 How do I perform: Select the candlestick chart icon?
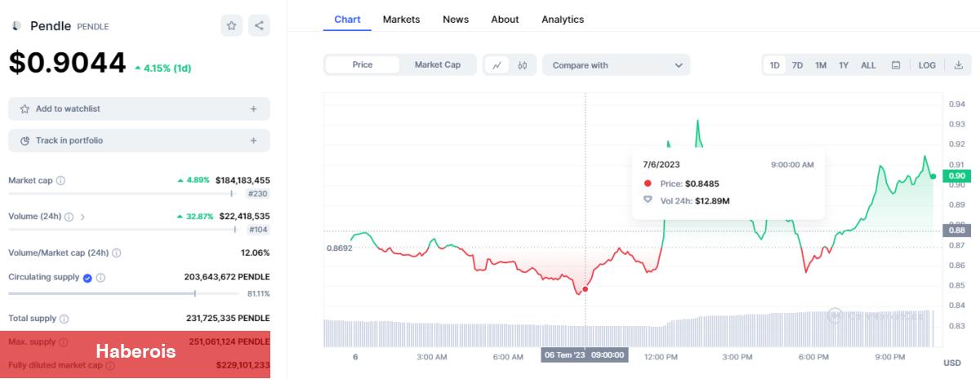(523, 65)
